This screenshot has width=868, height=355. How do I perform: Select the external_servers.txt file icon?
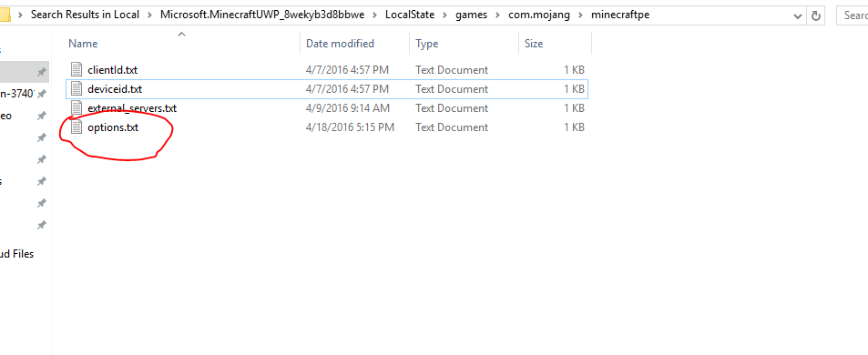(x=77, y=107)
